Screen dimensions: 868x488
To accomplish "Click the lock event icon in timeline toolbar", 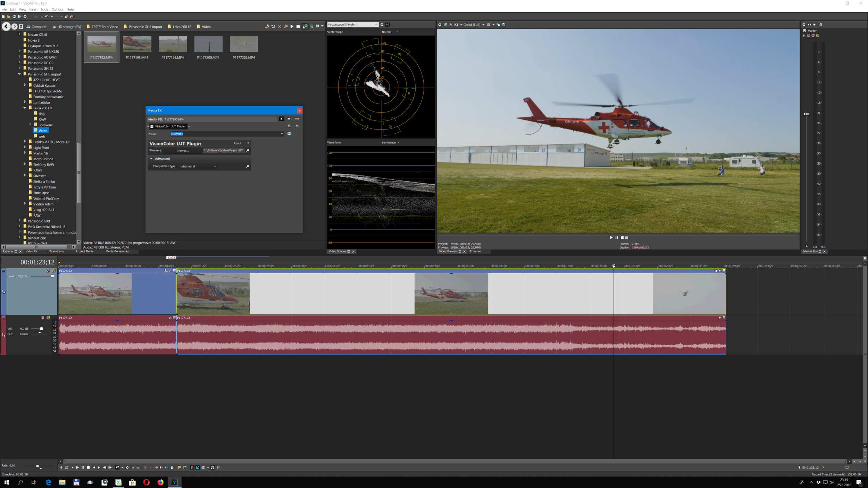I will pyautogui.click(x=172, y=468).
